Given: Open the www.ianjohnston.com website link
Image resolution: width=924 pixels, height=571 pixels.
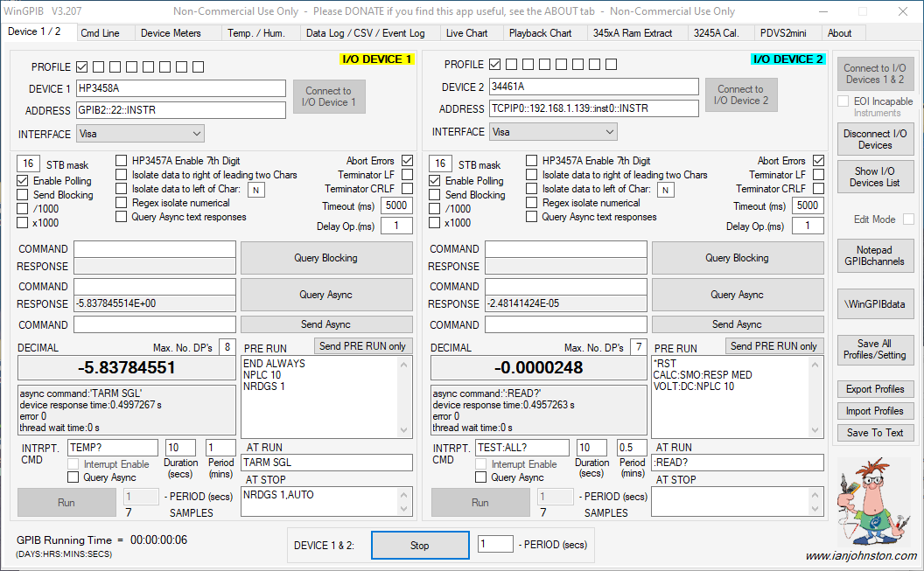Looking at the screenshot, I should 861,556.
